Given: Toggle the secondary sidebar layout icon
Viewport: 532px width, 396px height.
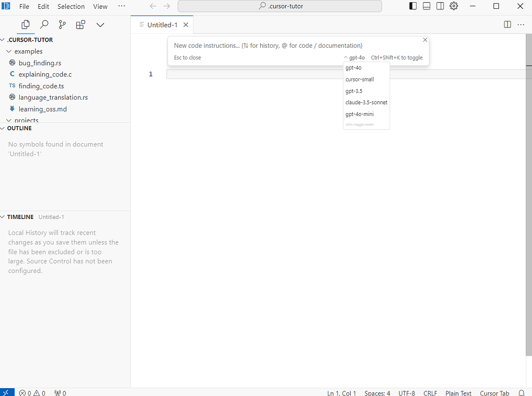Looking at the screenshot, I should pos(440,6).
